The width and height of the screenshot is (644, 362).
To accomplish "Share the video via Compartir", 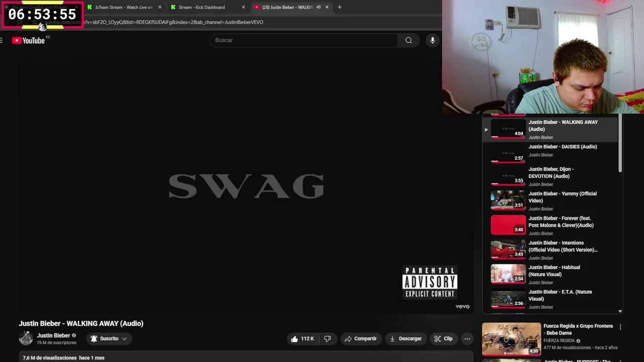I will pyautogui.click(x=360, y=339).
